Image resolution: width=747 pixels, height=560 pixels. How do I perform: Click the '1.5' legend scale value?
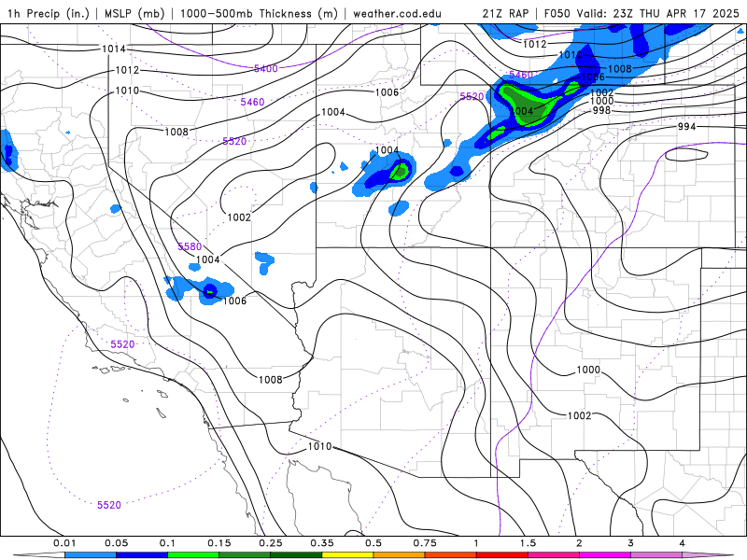click(x=528, y=543)
